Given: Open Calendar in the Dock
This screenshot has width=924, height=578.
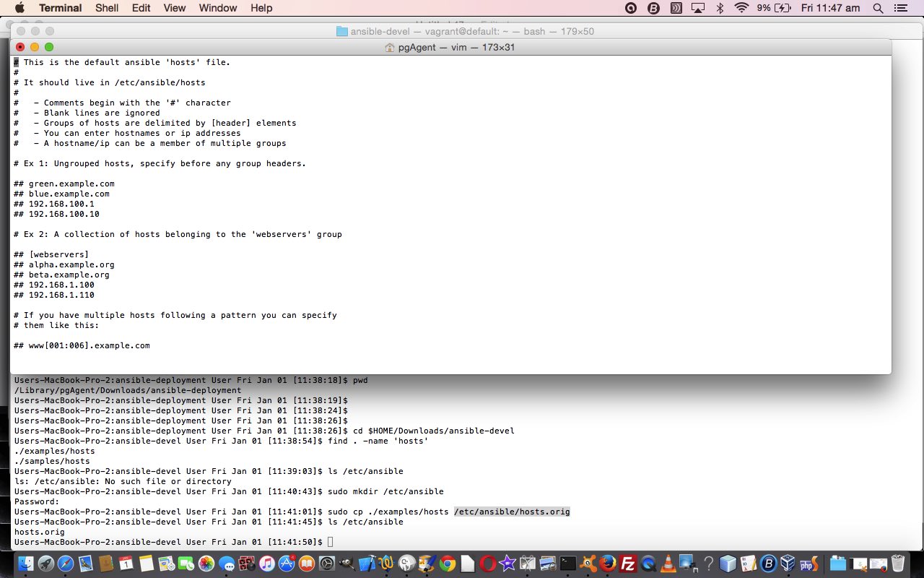Looking at the screenshot, I should point(126,564).
